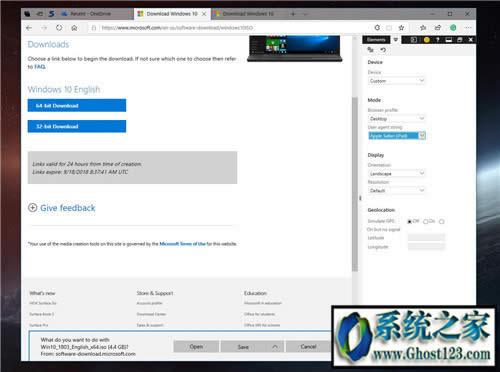Select the On but no signal radio button

pyautogui.click(x=442, y=222)
